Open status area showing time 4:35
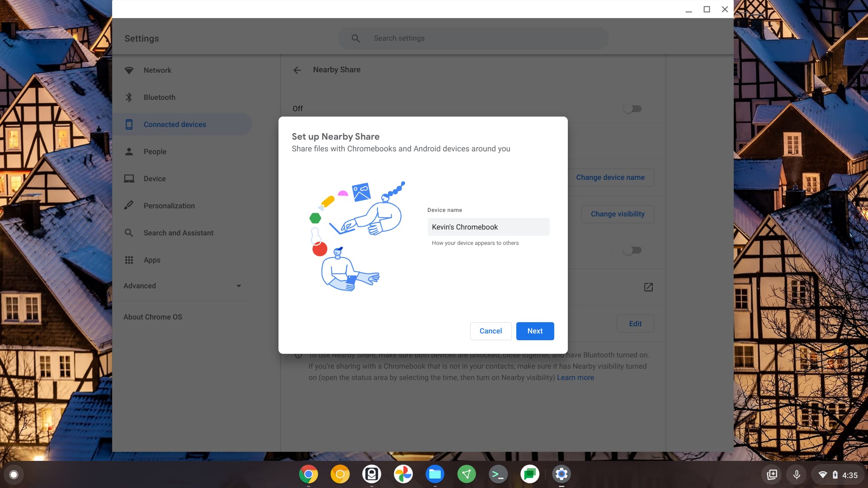This screenshot has height=488, width=868. pos(838,475)
